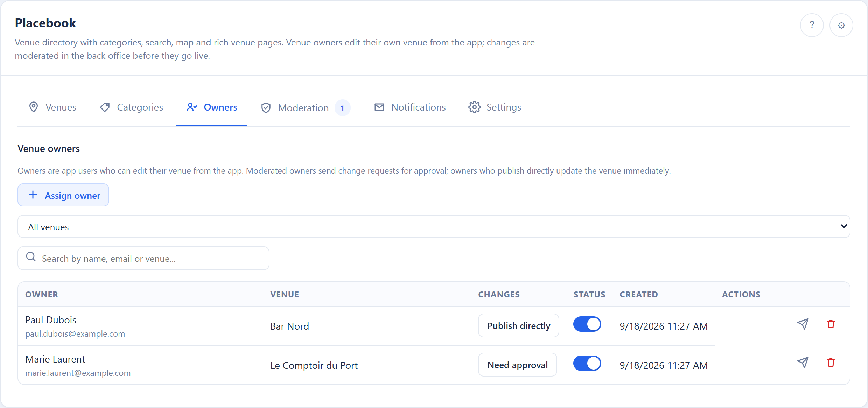Toggle status switch for Paul Dubois
This screenshot has height=408, width=868.
coord(587,324)
